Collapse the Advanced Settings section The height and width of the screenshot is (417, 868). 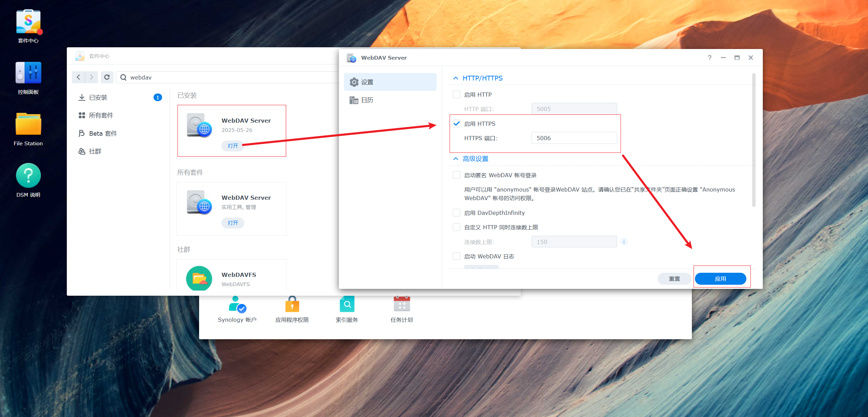pyautogui.click(x=456, y=159)
